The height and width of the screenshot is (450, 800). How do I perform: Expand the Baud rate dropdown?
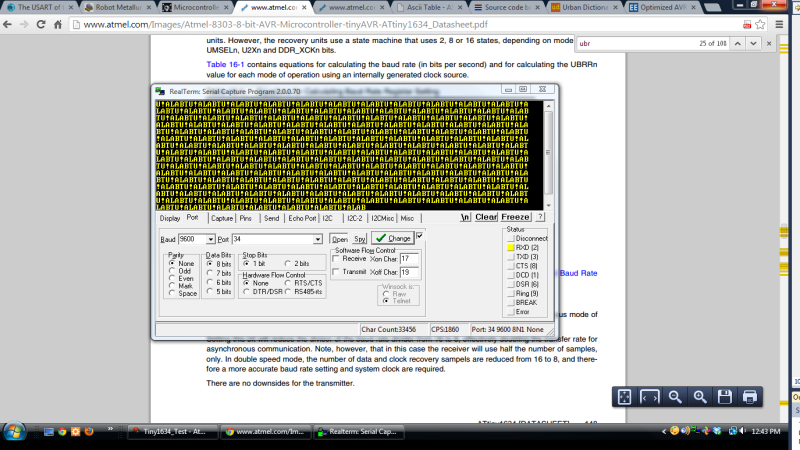click(x=210, y=240)
